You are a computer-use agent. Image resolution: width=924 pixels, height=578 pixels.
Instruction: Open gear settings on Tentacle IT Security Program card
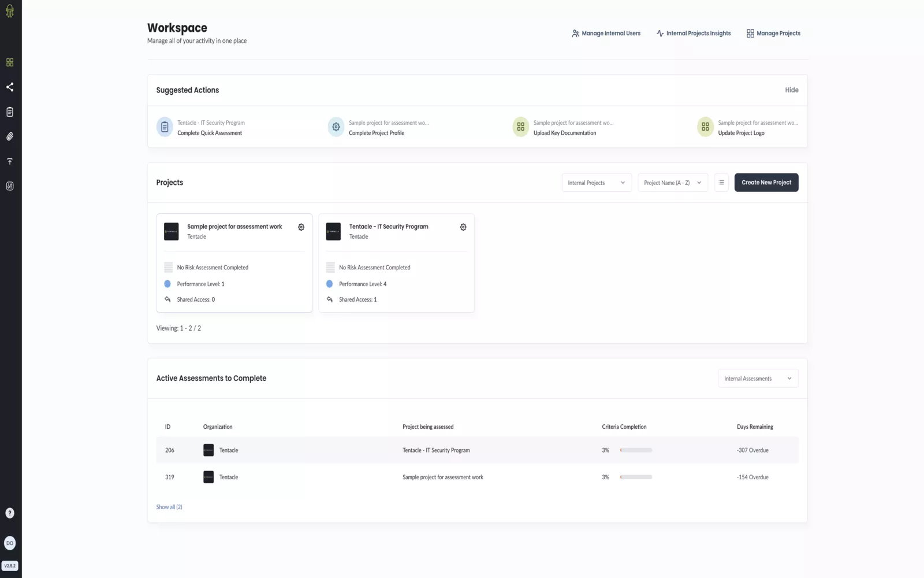point(463,227)
